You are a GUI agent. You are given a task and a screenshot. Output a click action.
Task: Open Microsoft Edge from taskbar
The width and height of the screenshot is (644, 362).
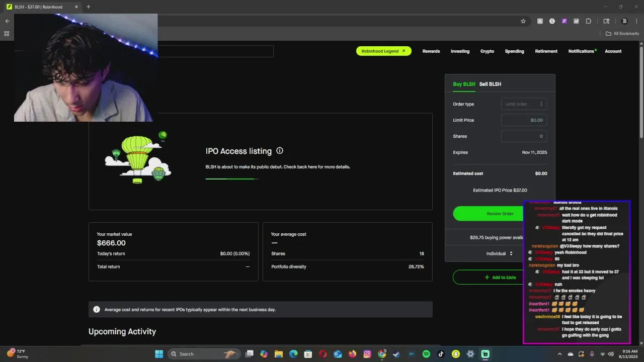pyautogui.click(x=293, y=354)
